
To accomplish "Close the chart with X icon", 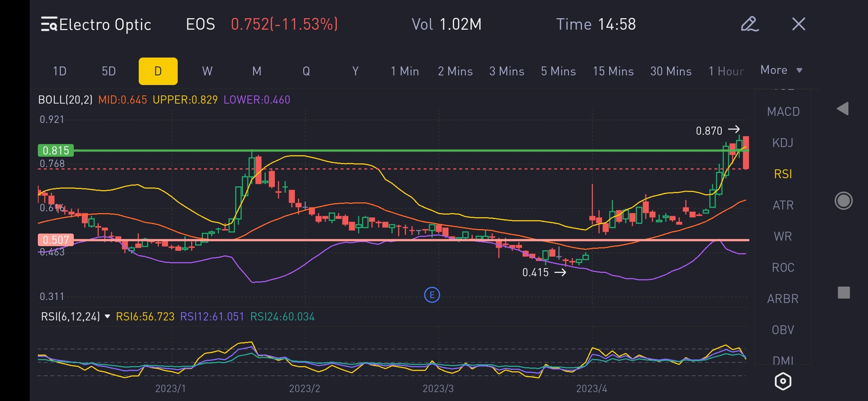I will point(798,24).
